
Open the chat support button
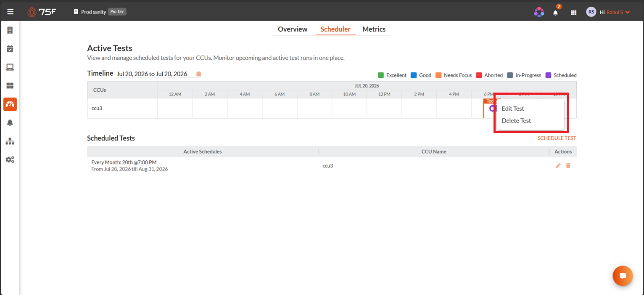coord(623,276)
